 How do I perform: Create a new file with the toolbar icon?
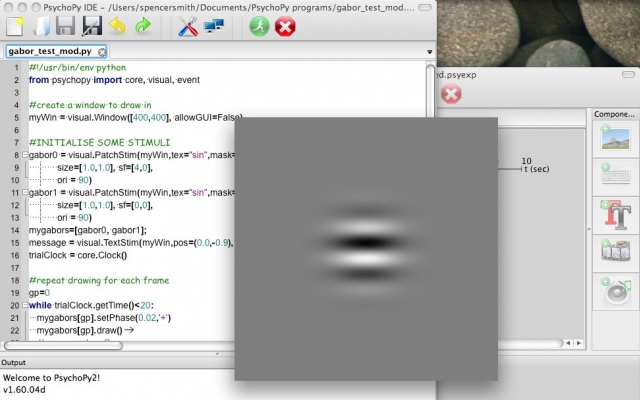(15, 27)
